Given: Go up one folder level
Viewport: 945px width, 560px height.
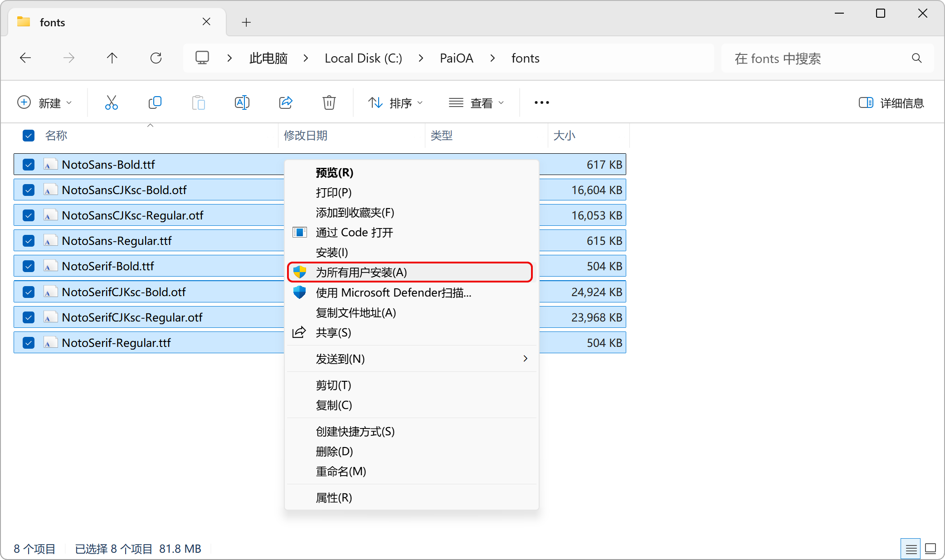Looking at the screenshot, I should [112, 58].
